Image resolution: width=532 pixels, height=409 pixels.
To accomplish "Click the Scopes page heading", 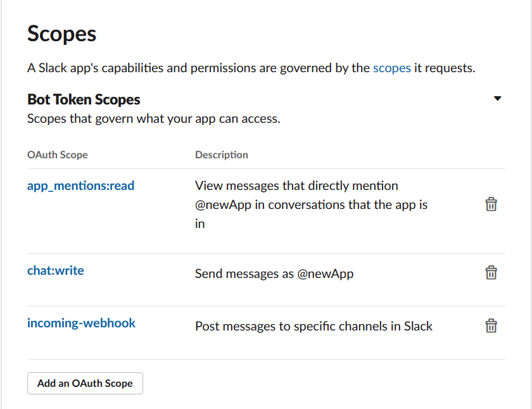I will point(61,34).
